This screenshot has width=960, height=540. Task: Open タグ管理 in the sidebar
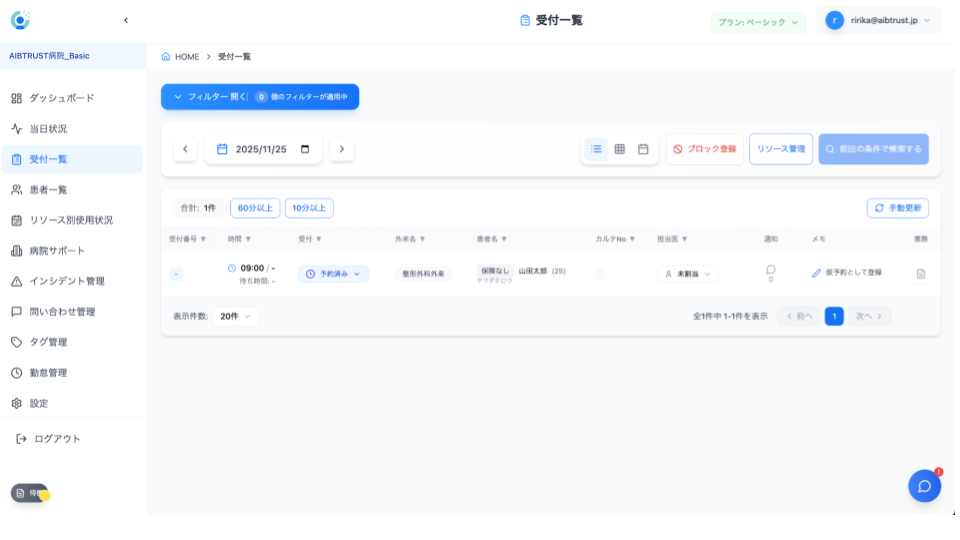coord(72,342)
